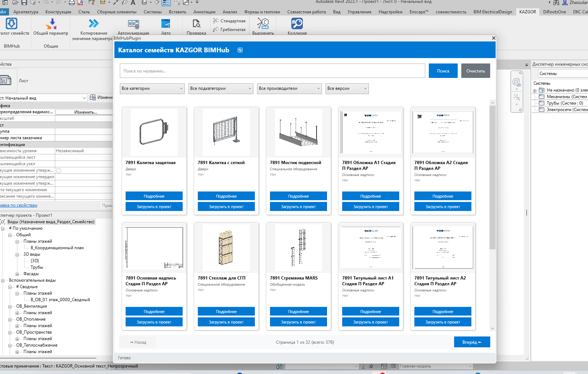Open the справка по свойствам link
This screenshot has width=588, height=374.
pos(18,205)
